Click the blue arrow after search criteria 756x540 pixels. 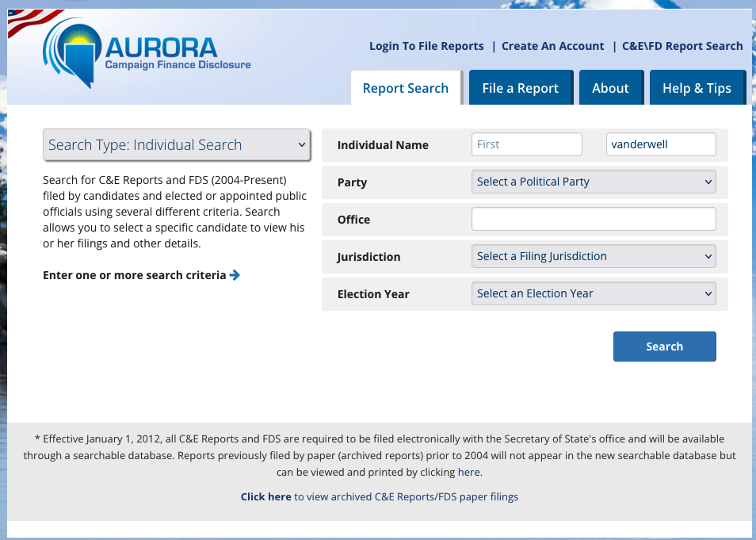coord(235,275)
